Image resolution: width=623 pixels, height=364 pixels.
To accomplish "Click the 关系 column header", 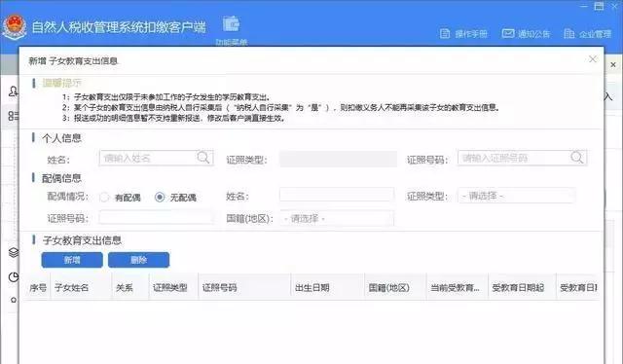I will [130, 287].
